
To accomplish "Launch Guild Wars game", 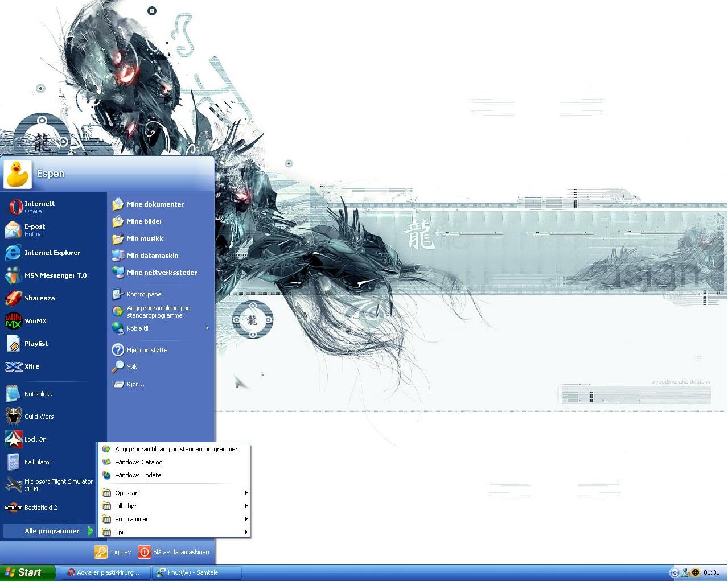I will click(x=54, y=417).
